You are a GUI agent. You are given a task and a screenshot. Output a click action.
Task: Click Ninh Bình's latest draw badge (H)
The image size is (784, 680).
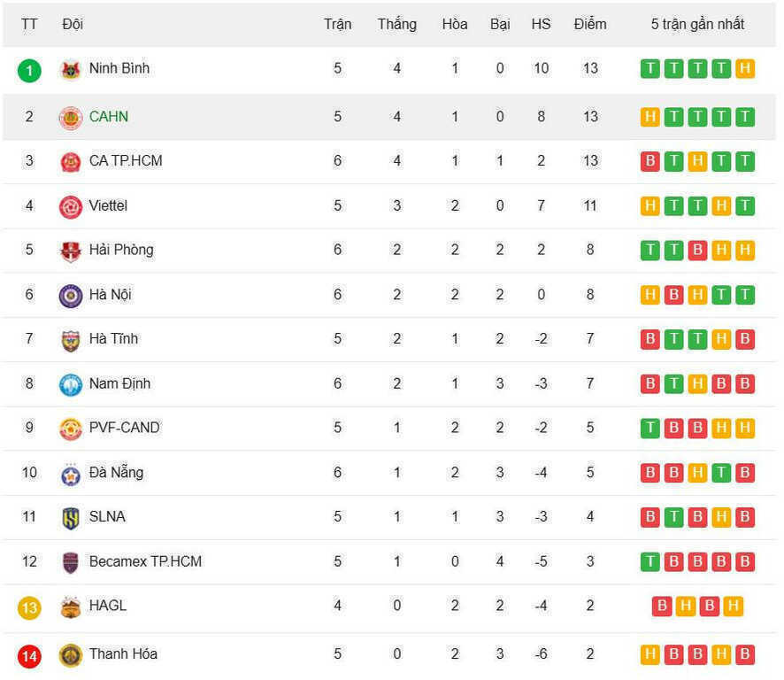[x=745, y=69]
